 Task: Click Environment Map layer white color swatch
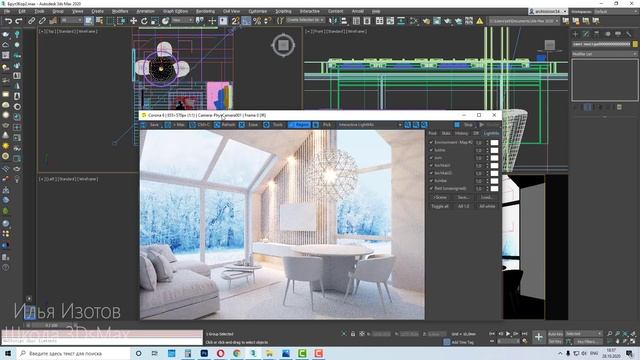494,142
